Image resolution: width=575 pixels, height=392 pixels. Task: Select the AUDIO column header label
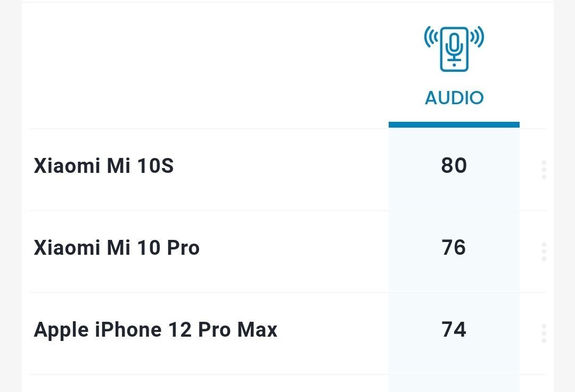tap(454, 98)
